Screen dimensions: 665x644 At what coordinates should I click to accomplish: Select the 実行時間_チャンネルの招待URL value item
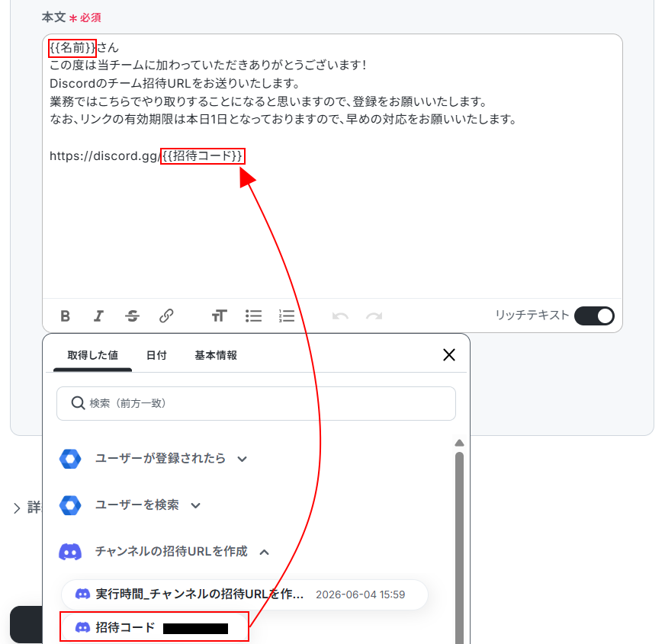click(245, 594)
